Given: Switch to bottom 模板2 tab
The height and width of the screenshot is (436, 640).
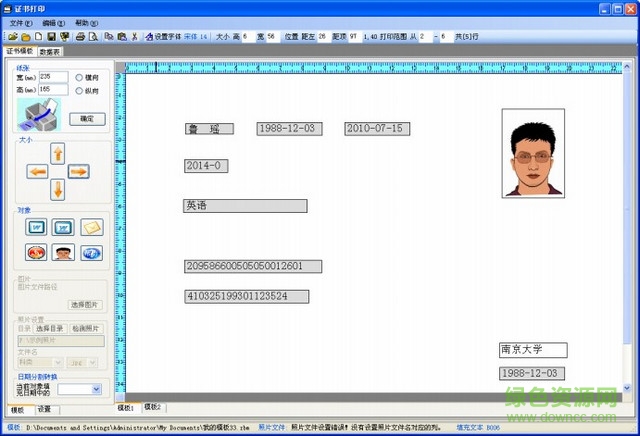Looking at the screenshot, I should pos(153,407).
